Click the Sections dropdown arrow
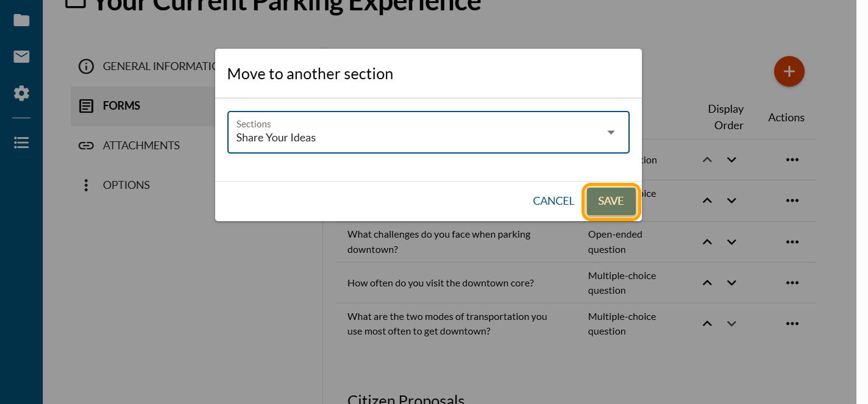Viewport: 868px width, 404px height. pos(611,132)
